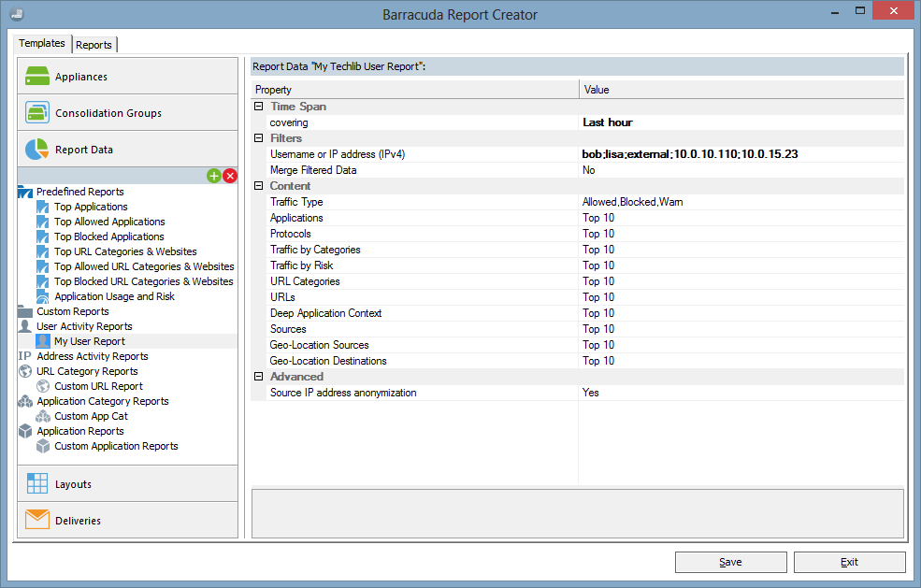Collapse the Advanced section
The image size is (921, 588).
258,377
